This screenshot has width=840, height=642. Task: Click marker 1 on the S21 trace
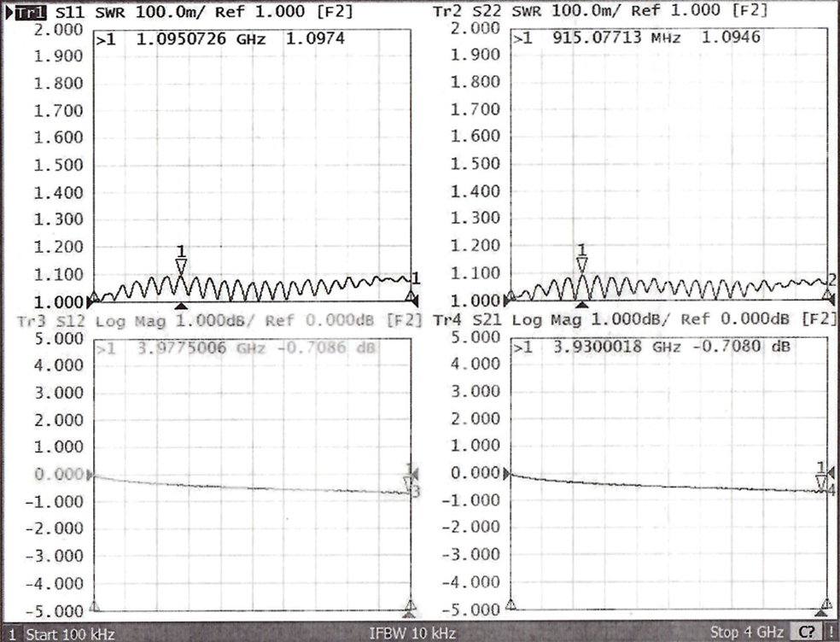pyautogui.click(x=821, y=483)
